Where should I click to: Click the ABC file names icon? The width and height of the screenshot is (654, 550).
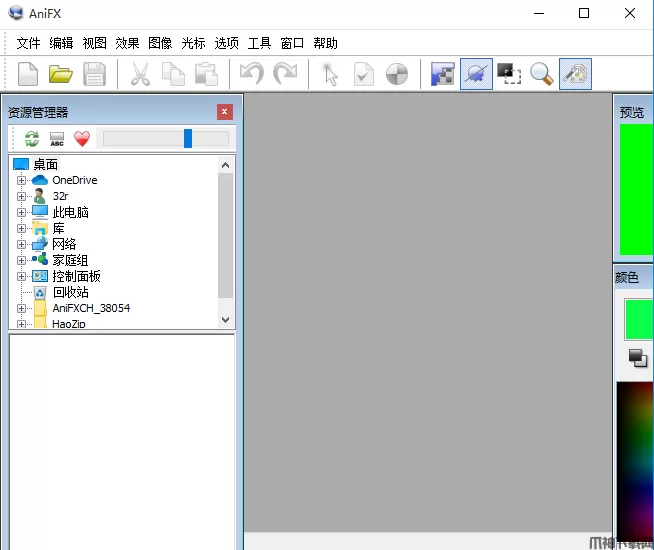coord(57,139)
